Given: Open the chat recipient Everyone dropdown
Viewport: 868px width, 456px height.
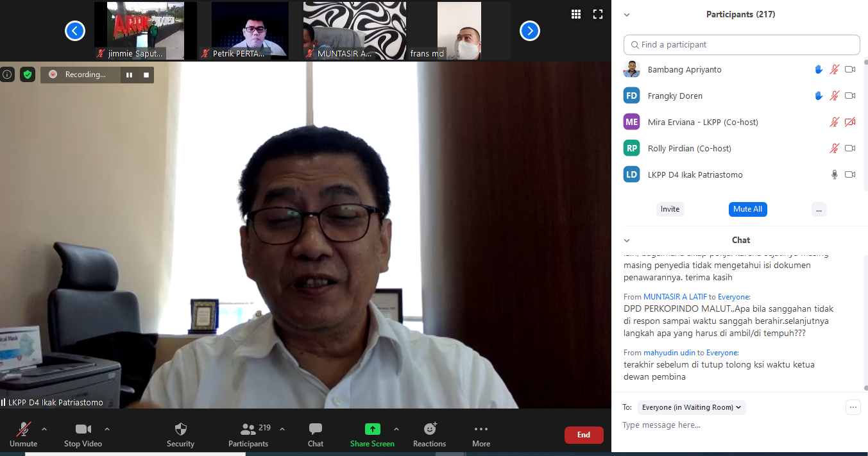Looking at the screenshot, I should tap(692, 407).
